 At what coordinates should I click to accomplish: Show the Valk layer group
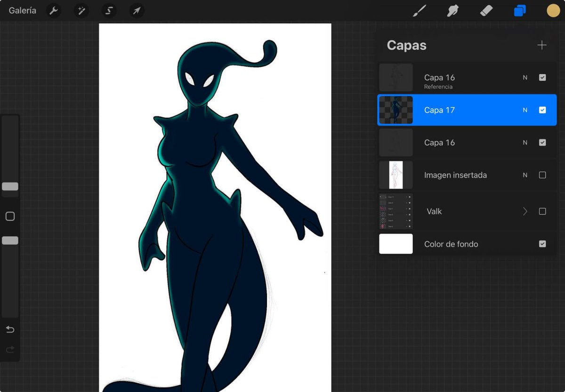click(542, 211)
